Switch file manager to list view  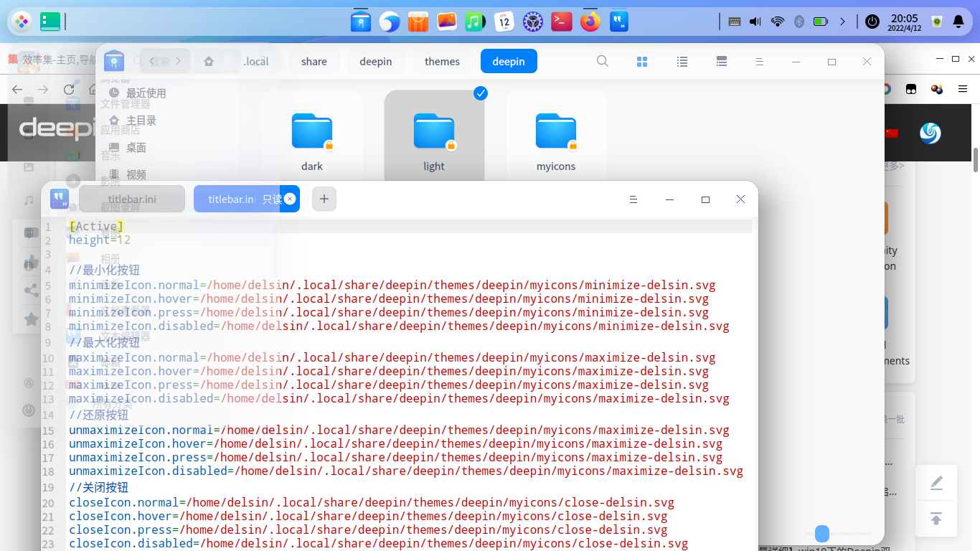(x=682, y=62)
